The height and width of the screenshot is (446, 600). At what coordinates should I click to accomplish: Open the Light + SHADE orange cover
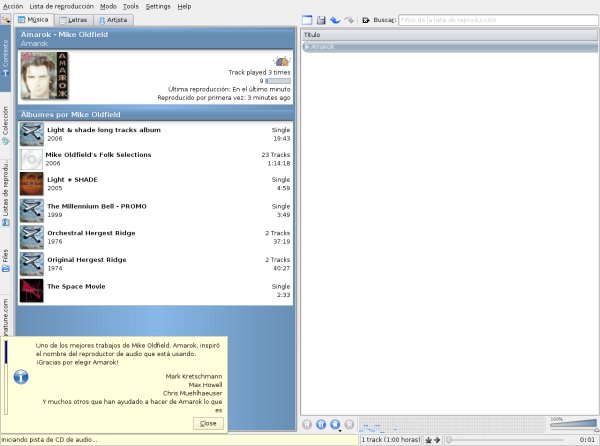32,184
